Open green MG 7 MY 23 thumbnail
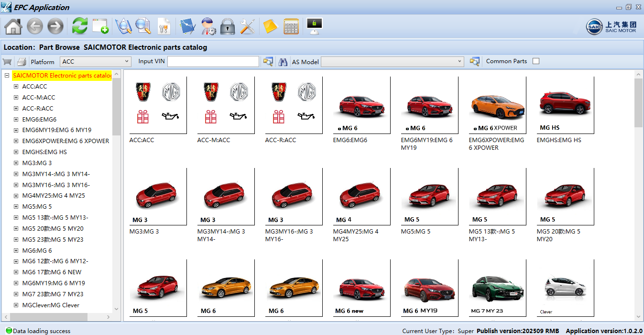The height and width of the screenshot is (335, 644). [497, 288]
